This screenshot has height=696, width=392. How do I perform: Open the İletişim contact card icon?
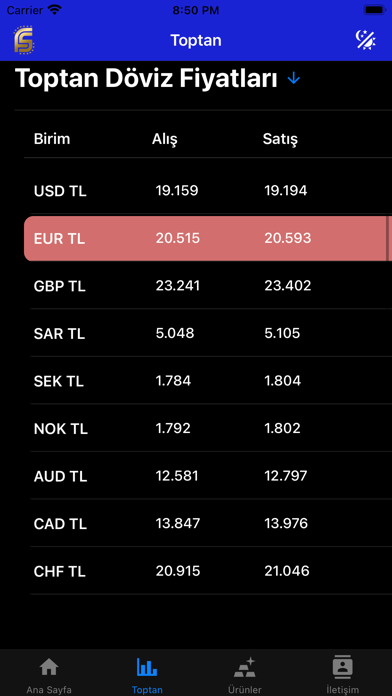343,666
